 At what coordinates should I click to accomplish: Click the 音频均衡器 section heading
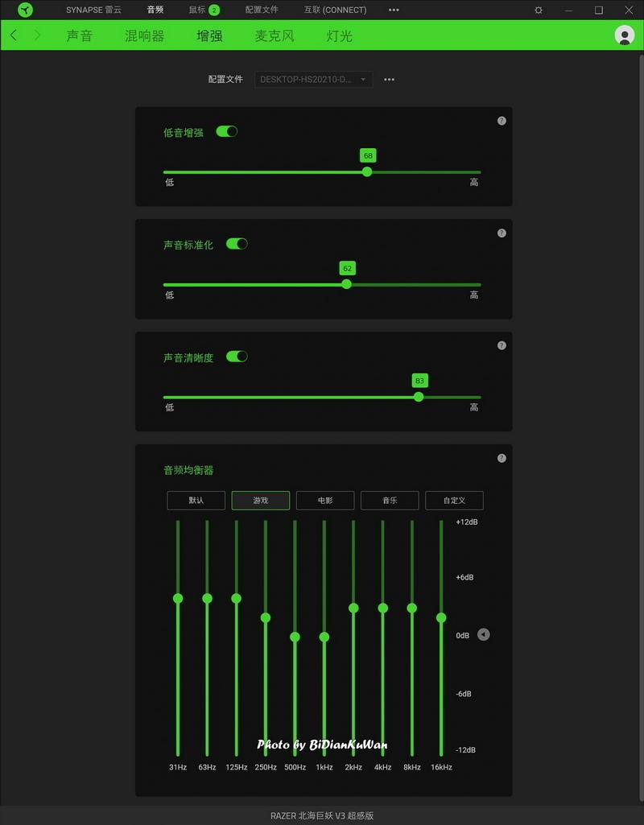(x=188, y=470)
